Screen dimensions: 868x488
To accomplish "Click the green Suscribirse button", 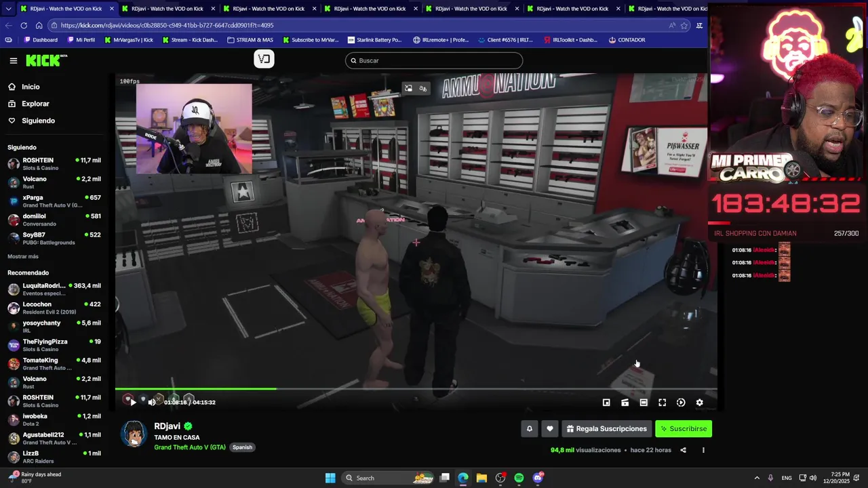I will coord(684,428).
